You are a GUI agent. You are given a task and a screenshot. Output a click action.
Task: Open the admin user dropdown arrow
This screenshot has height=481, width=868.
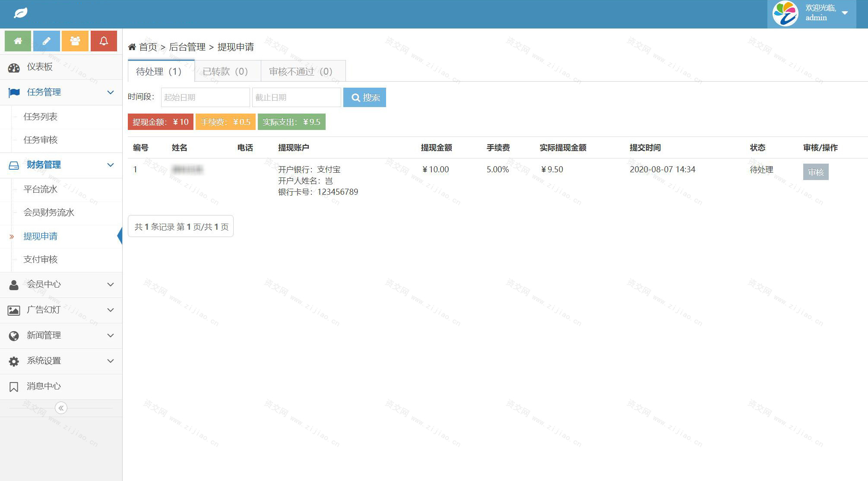(845, 13)
